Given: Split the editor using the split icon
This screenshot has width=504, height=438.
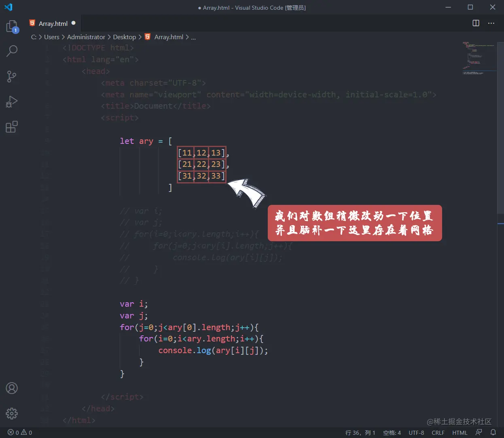Looking at the screenshot, I should click(x=475, y=23).
